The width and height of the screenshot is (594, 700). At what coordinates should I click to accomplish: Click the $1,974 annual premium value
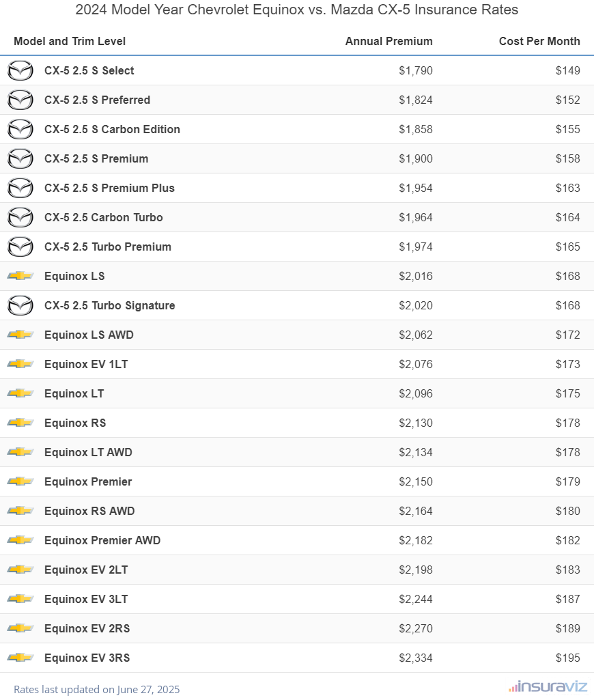[x=416, y=247]
